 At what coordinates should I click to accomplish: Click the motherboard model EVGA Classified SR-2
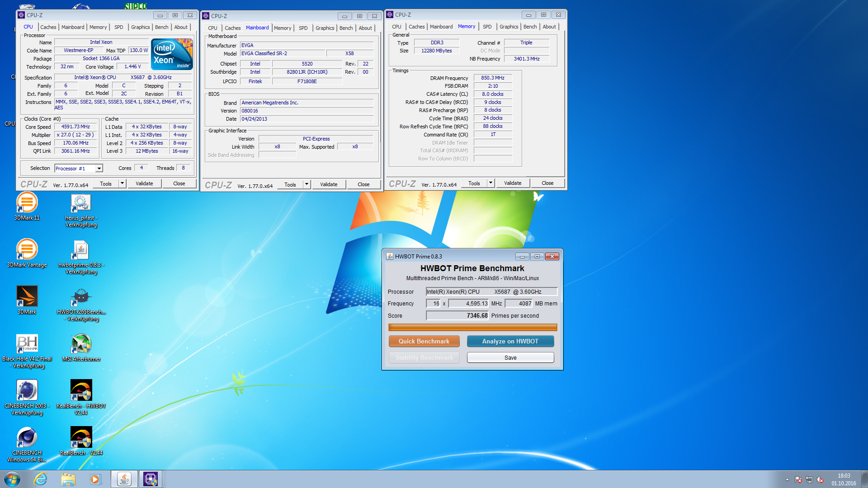(x=283, y=53)
